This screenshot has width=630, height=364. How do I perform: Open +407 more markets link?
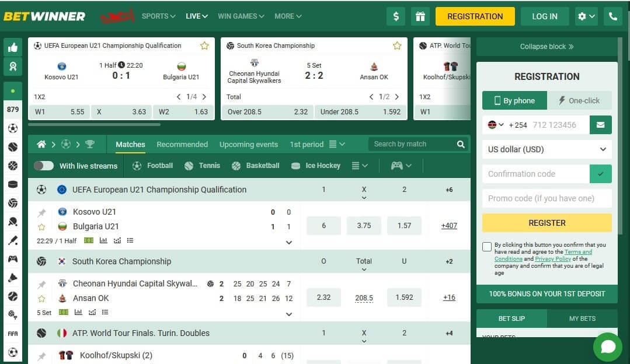pyautogui.click(x=449, y=226)
